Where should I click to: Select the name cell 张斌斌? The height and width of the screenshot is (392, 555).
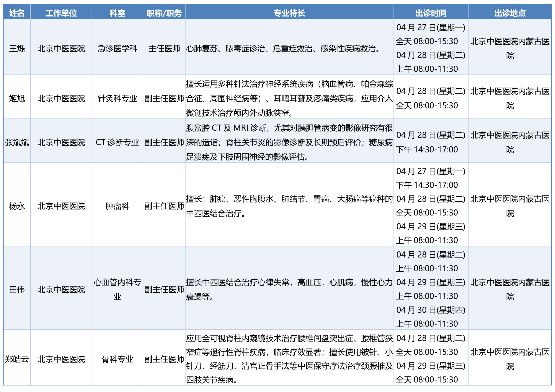pyautogui.click(x=17, y=142)
